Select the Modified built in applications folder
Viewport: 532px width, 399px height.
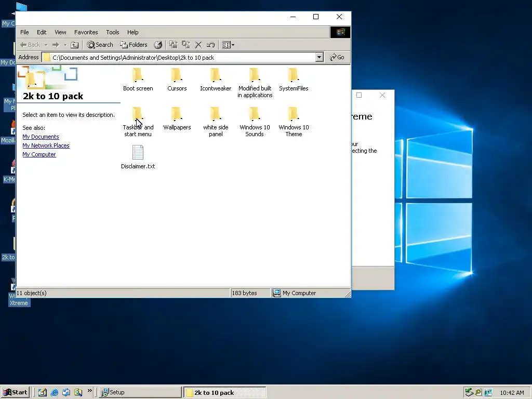[255, 83]
